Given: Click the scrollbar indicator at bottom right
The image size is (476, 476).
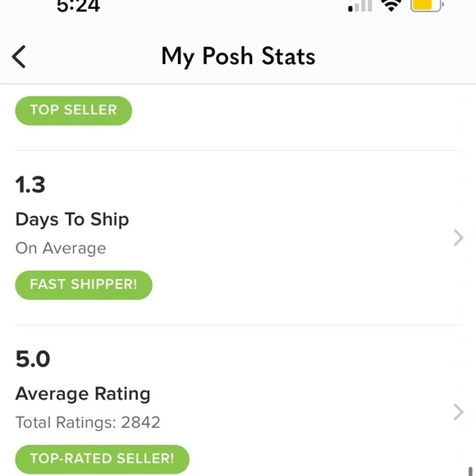Looking at the screenshot, I should pos(470,471).
